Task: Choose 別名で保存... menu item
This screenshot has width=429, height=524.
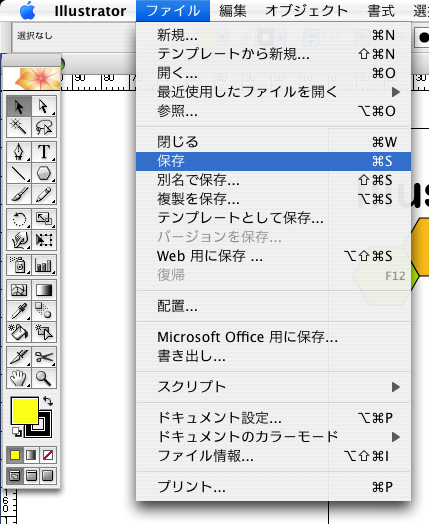Action: (x=273, y=180)
